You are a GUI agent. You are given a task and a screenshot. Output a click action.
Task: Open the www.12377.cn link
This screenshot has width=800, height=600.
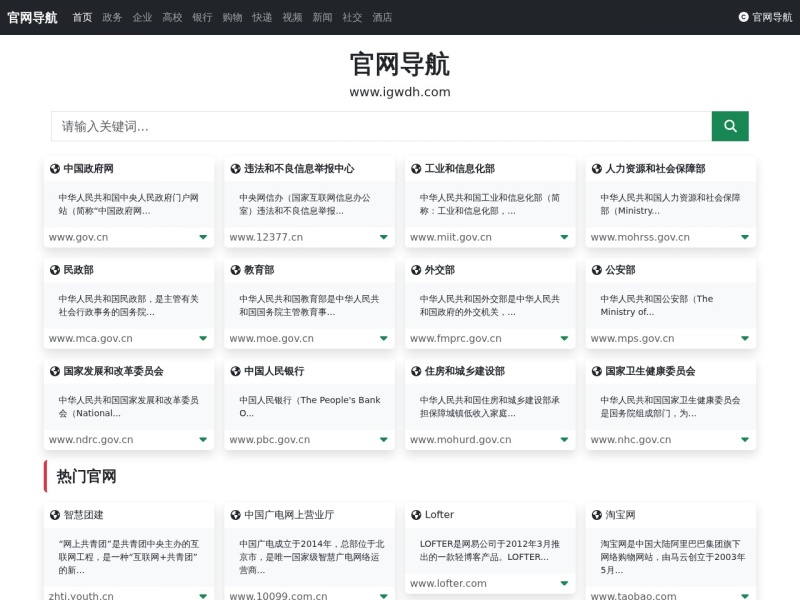pyautogui.click(x=266, y=237)
